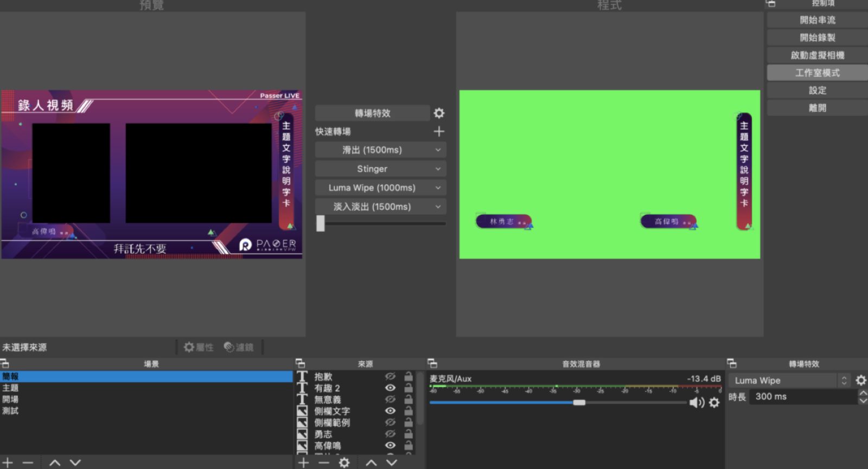Select the 簡報 scene
Viewport: 868px width, 469px height.
click(x=146, y=376)
